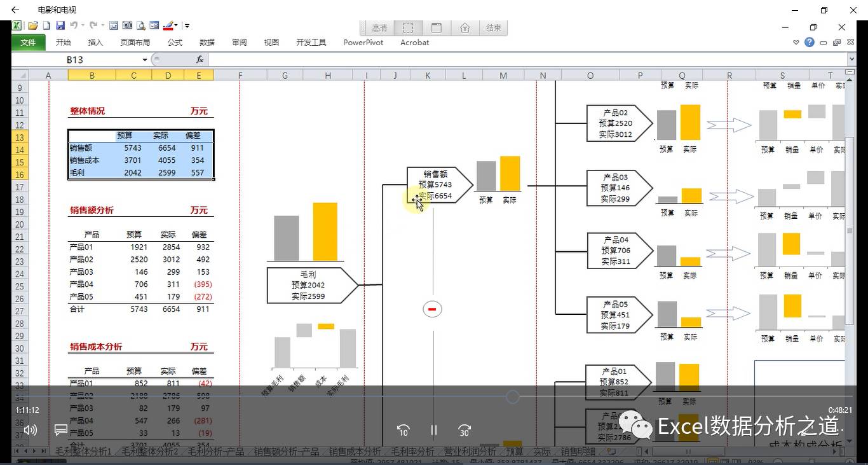The height and width of the screenshot is (465, 868).
Task: Switch to the 审阅 ribbon tab
Action: click(240, 42)
